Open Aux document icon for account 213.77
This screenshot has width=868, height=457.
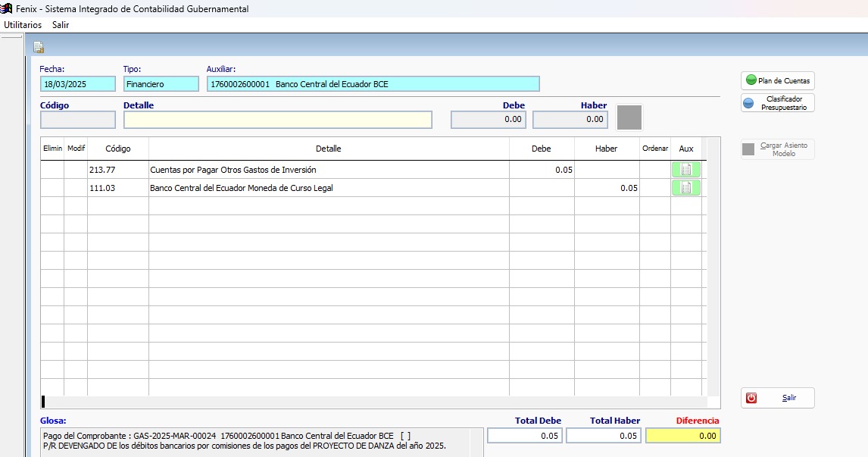pos(685,170)
